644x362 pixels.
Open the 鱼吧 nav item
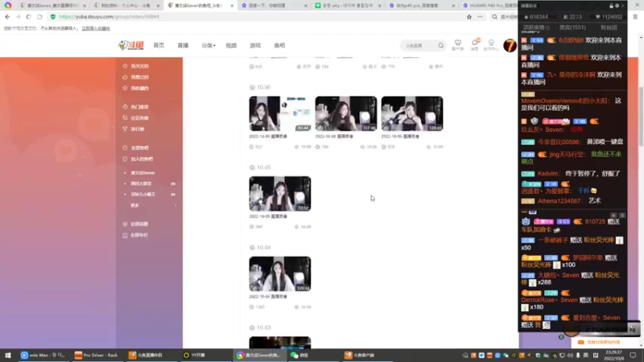click(x=279, y=45)
